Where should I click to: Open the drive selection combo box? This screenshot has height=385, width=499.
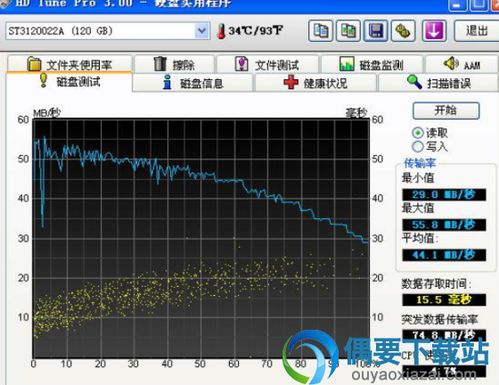pos(108,31)
